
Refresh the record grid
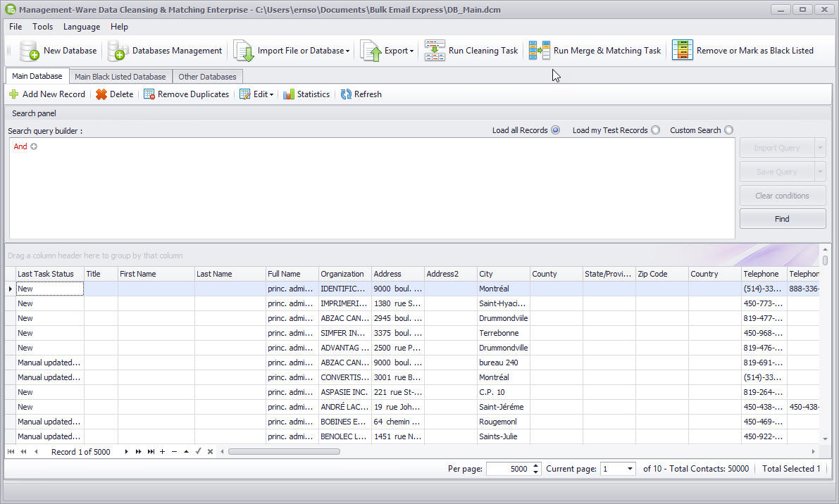pyautogui.click(x=361, y=94)
